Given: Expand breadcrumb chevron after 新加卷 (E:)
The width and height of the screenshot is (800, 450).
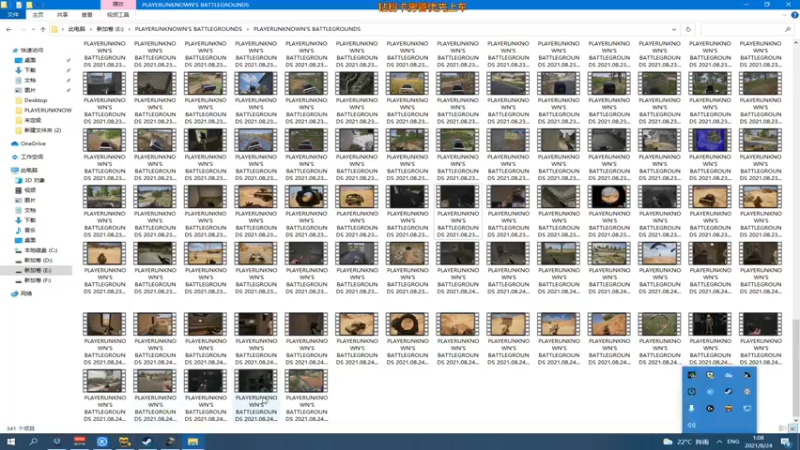Looking at the screenshot, I should tap(129, 30).
